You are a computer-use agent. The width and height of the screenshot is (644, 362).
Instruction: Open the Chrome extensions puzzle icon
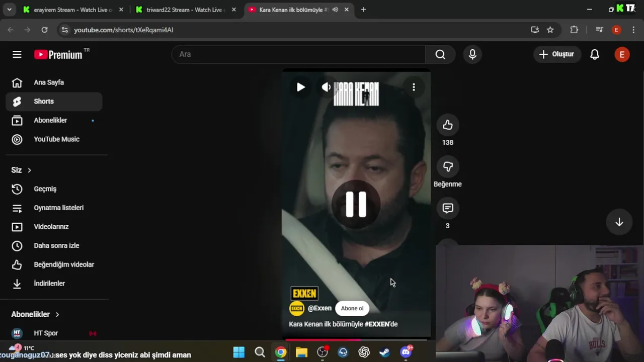click(x=574, y=30)
